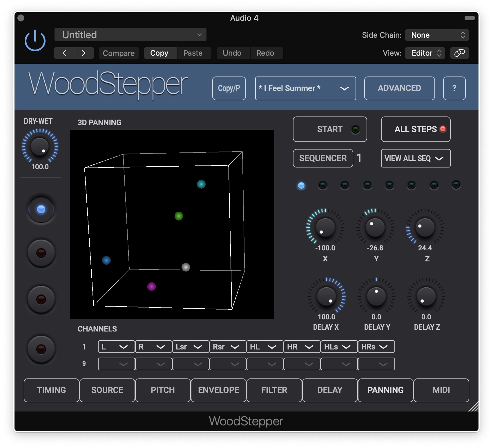The image size is (493, 448).
Task: Expand the VIEW ALL SEQ dropdown
Action: [415, 158]
